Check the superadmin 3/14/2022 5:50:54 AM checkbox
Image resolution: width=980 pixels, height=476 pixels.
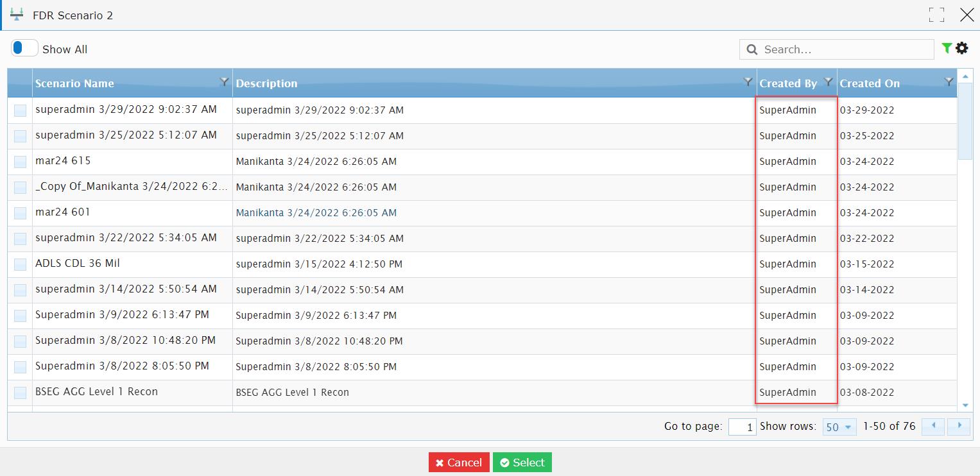coord(20,290)
